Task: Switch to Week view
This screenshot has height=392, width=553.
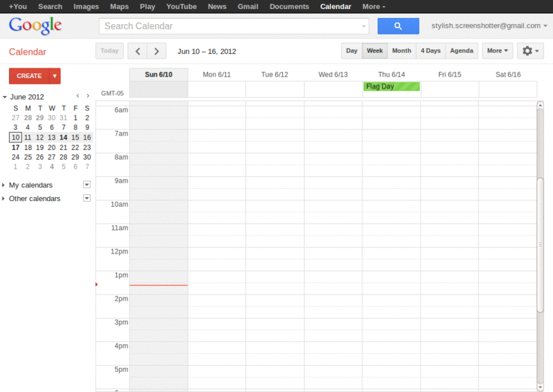Action: [375, 50]
